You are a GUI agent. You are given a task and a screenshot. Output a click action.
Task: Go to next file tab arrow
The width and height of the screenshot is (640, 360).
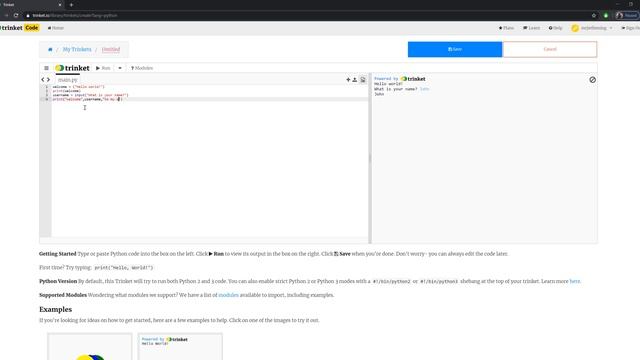(x=48, y=80)
